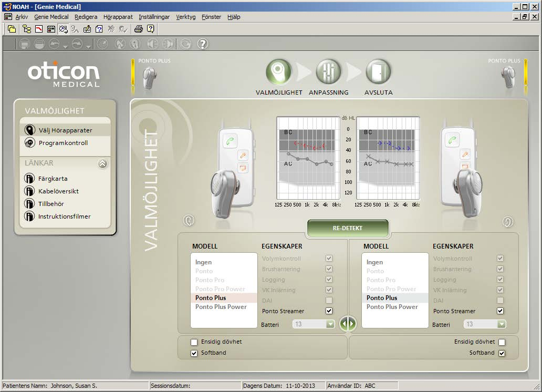Go to the Valmöjlighet step icon
The width and height of the screenshot is (542, 392).
pyautogui.click(x=278, y=71)
